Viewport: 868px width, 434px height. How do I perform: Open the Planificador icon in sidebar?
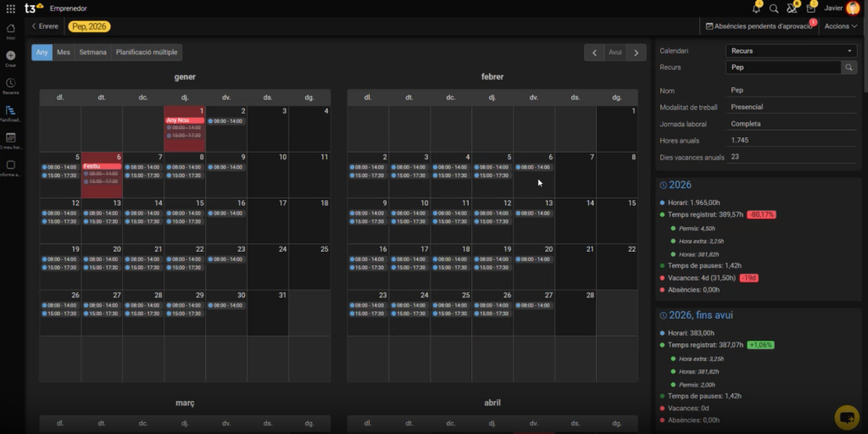pyautogui.click(x=10, y=111)
